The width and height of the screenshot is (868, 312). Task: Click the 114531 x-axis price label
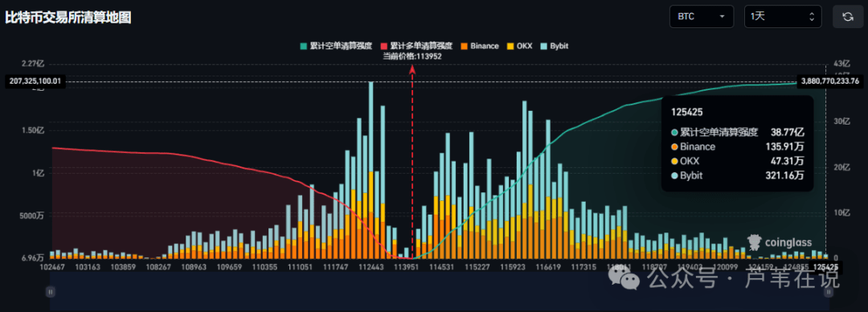tap(443, 266)
